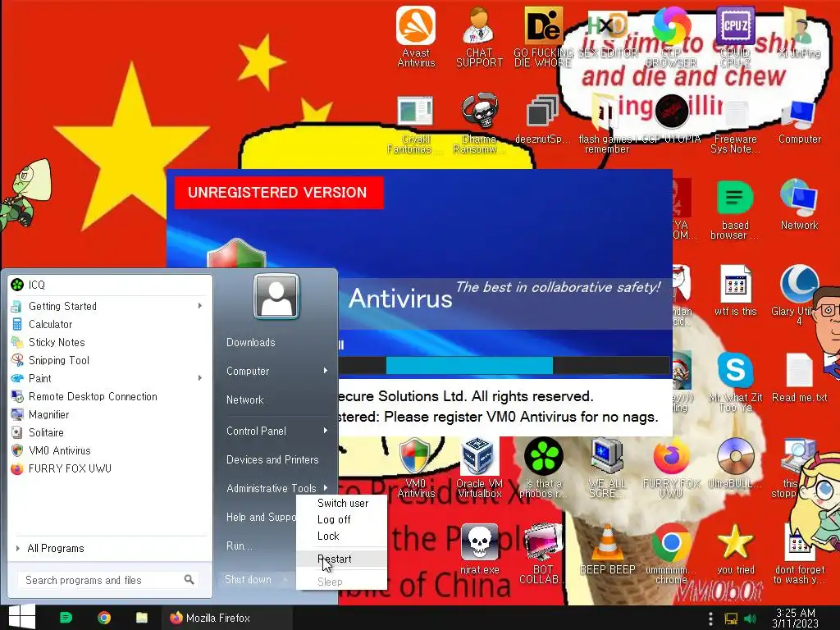The image size is (840, 630).
Task: Open the Dharma Ransomware skull icon
Action: click(x=479, y=123)
